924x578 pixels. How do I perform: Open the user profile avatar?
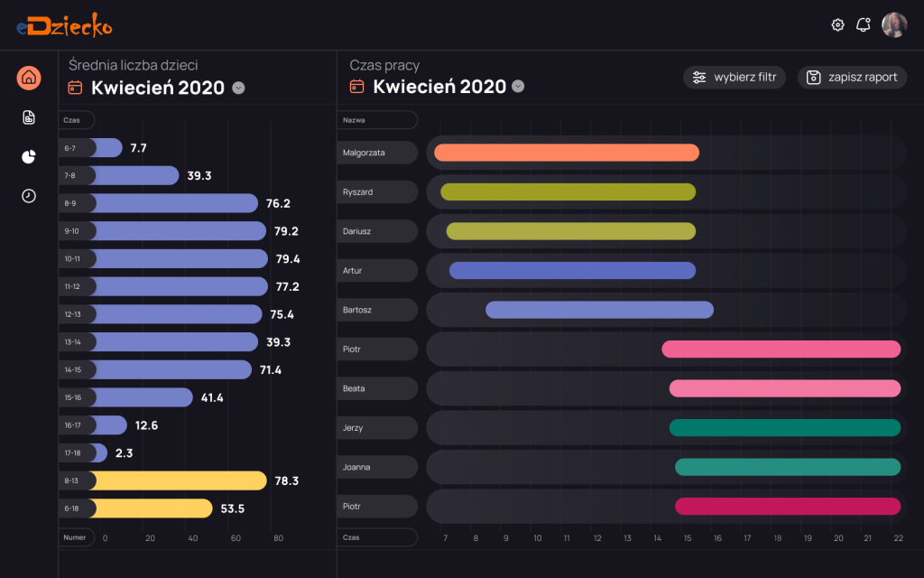tap(894, 25)
